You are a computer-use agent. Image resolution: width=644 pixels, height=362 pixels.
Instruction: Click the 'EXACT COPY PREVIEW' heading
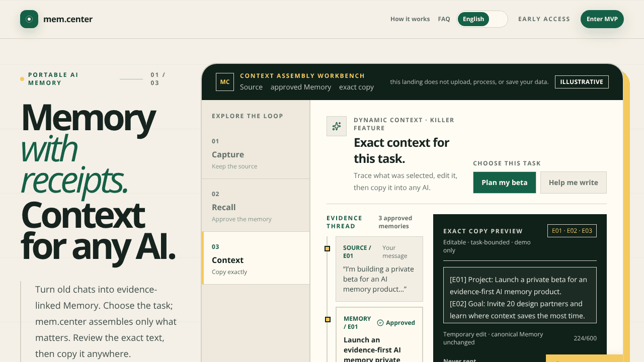[x=483, y=231]
